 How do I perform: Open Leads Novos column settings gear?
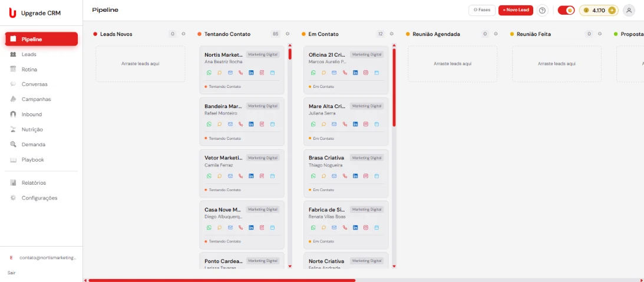(x=184, y=34)
